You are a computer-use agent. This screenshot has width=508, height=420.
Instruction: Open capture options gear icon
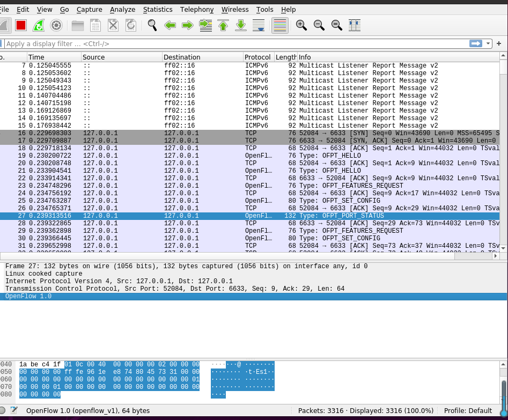(56, 25)
